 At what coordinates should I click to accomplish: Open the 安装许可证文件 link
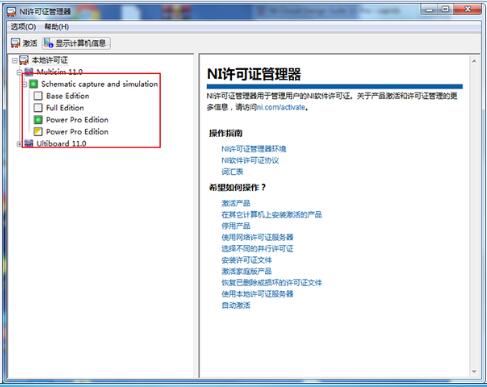[x=246, y=260]
